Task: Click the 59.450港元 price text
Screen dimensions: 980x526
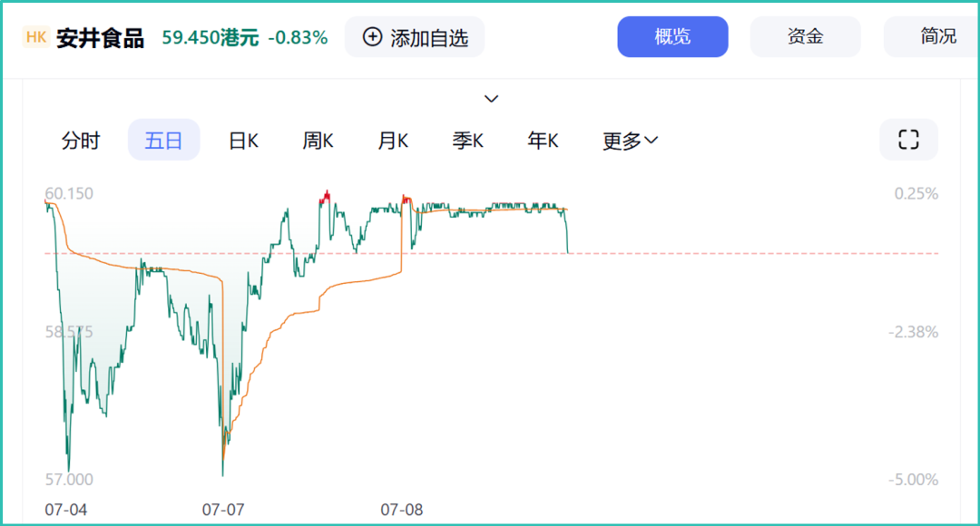Action: [210, 38]
